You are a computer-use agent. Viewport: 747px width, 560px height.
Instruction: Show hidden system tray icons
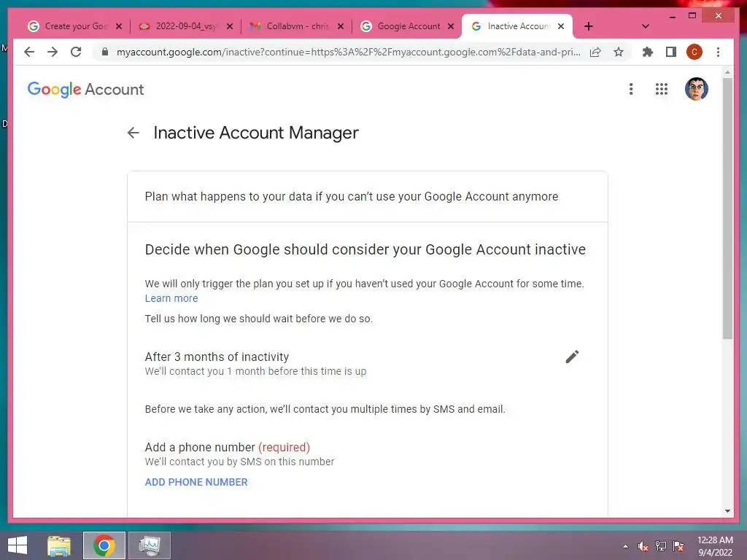point(625,546)
